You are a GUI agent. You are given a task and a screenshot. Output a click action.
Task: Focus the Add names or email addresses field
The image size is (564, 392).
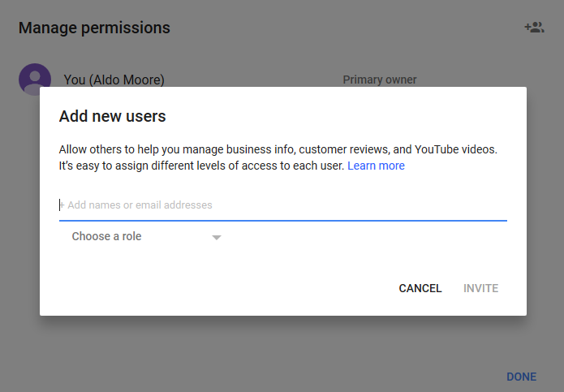click(x=283, y=205)
